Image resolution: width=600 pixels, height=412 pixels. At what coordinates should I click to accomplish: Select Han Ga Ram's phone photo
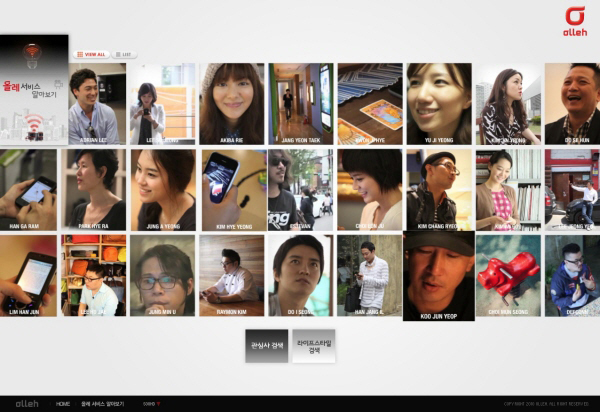[x=28, y=190]
